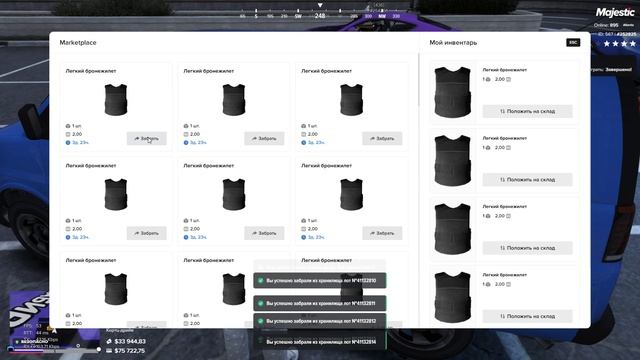640x360 pixels.
Task: Select the vest image in second-row left card
Action: coord(116,194)
